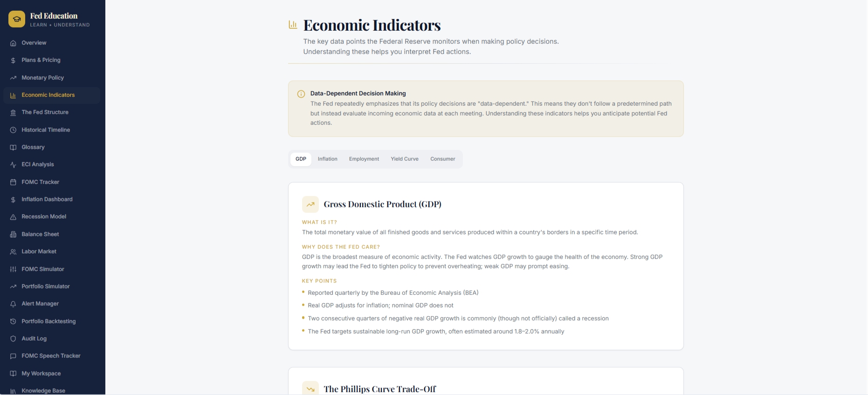The height and width of the screenshot is (395, 868).
Task: Switch to the Consumer tab
Action: pos(443,159)
